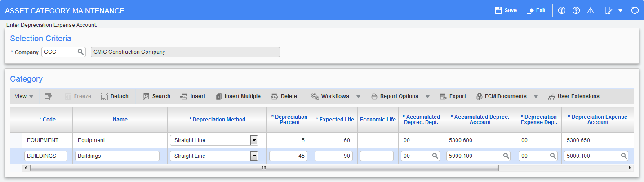Insert a new category row
Screen dimensions: 644x182
point(193,96)
